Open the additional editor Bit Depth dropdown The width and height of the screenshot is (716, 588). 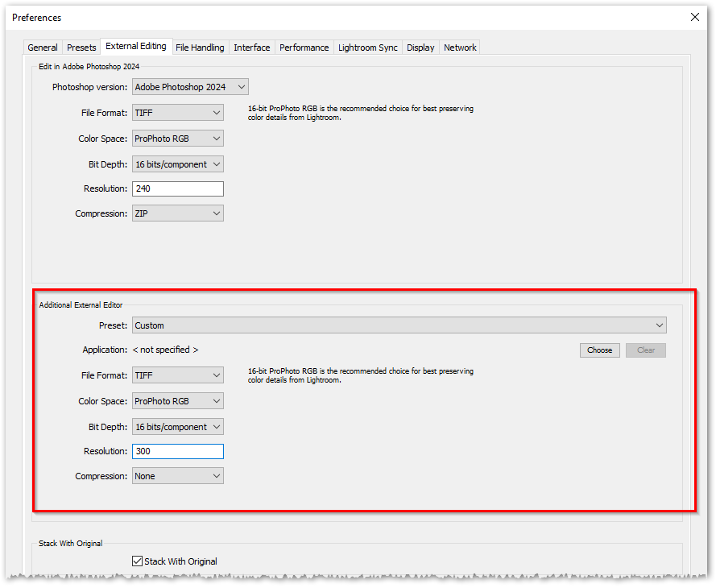tap(177, 426)
